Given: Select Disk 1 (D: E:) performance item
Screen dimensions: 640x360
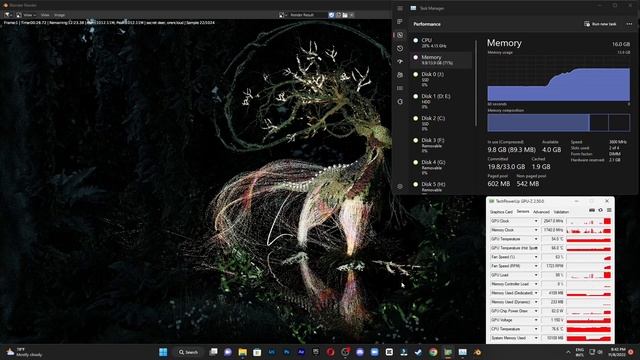Looking at the screenshot, I should [x=442, y=101].
